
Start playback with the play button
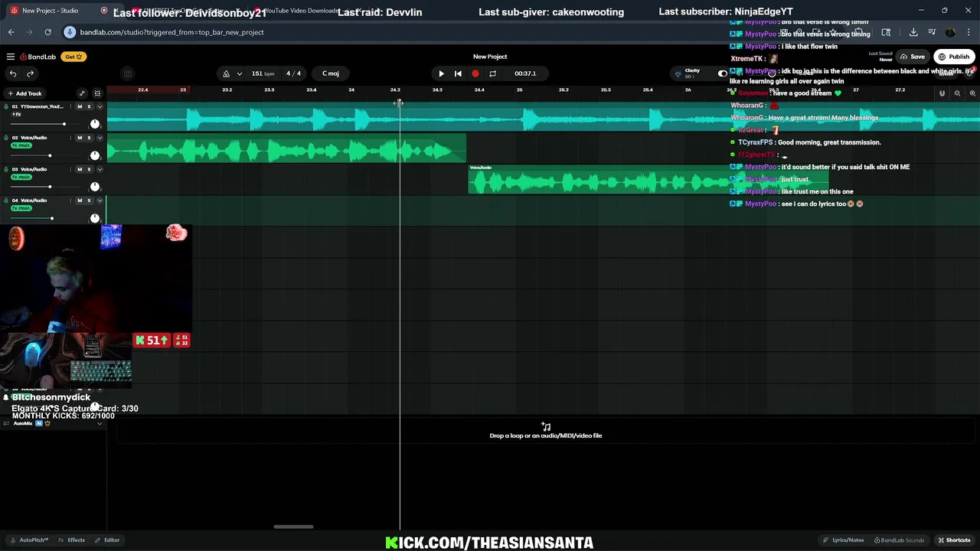coord(441,73)
